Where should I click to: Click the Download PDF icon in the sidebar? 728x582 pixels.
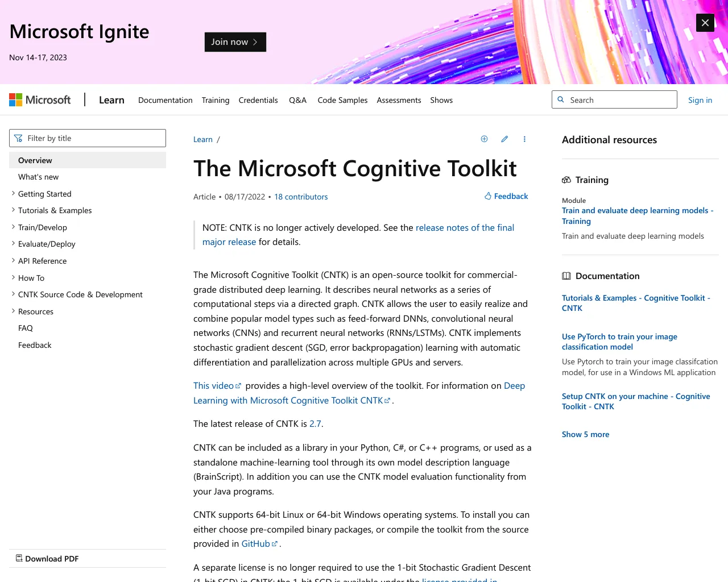(19, 558)
